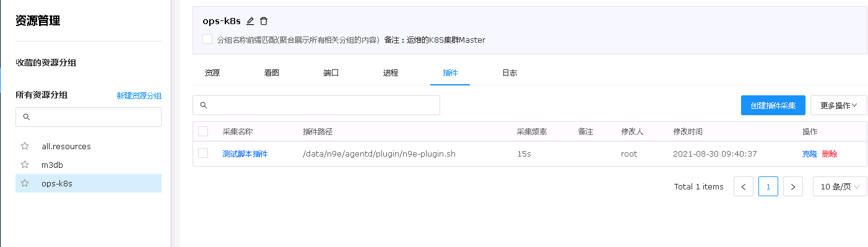Click the root modifier cell

coord(629,154)
